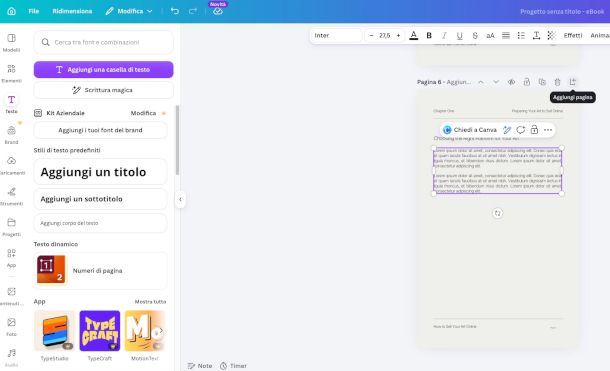This screenshot has width=610, height=371.
Task: Lock page 6
Action: point(526,82)
